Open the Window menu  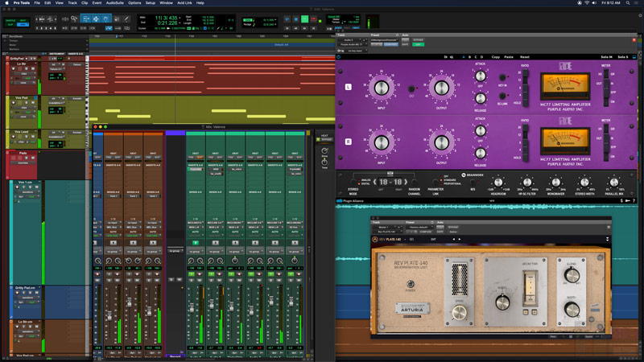click(166, 3)
